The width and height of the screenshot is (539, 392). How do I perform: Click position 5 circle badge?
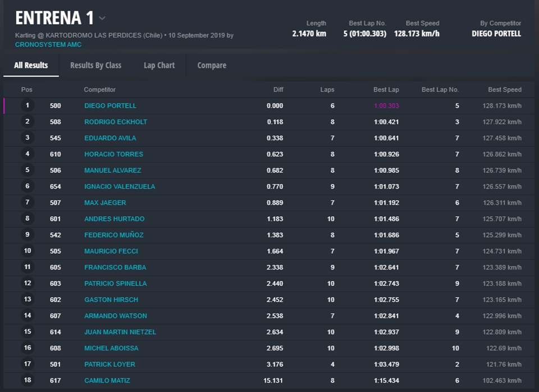click(28, 170)
